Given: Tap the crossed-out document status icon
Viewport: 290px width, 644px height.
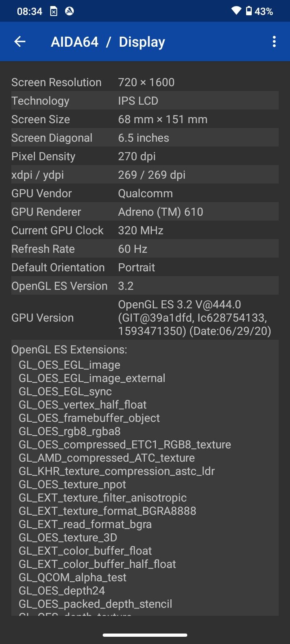Looking at the screenshot, I should tap(54, 11).
